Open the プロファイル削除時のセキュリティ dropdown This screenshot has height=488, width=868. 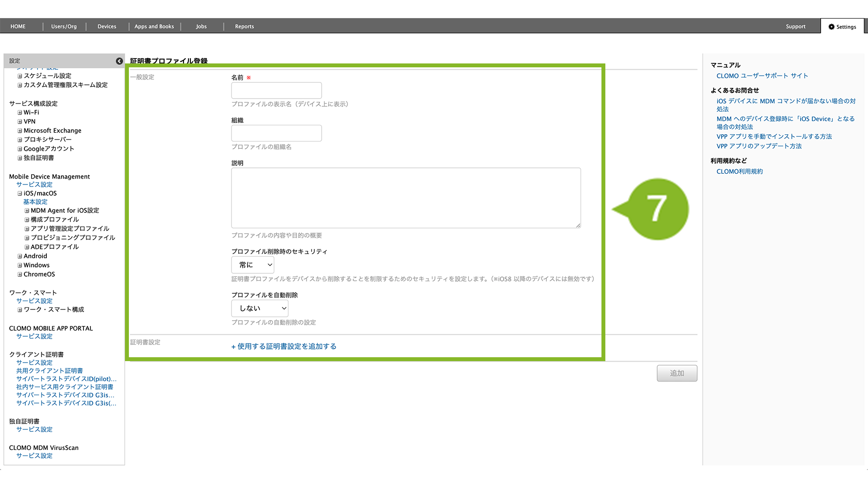point(252,265)
